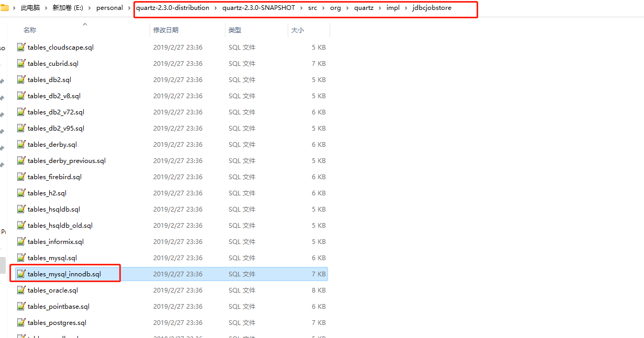Click the tables_h2.sql file icon
644x338 pixels.
(x=21, y=193)
